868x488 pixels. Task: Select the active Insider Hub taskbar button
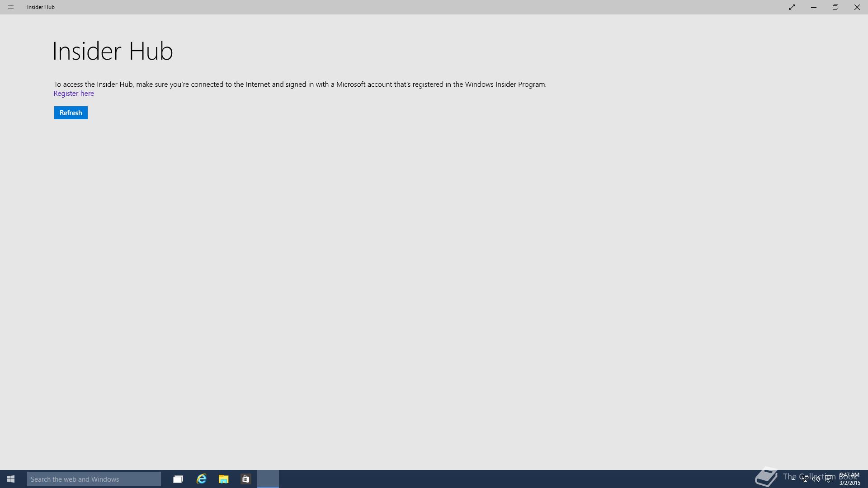pos(268,479)
